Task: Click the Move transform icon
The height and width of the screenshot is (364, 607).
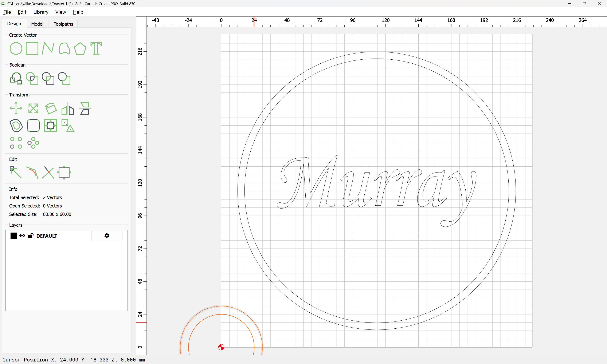Action: tap(16, 108)
